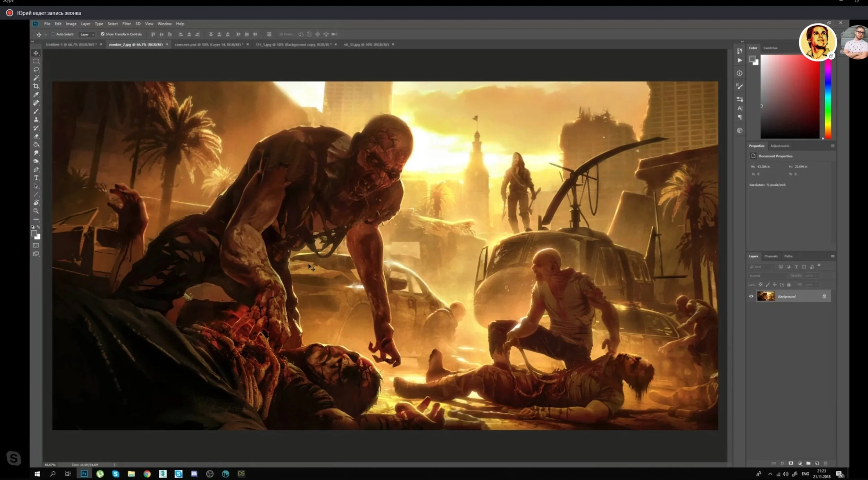Toggle lock transparent pixels in Layers panel
The width and height of the screenshot is (868, 480).
pos(760,285)
